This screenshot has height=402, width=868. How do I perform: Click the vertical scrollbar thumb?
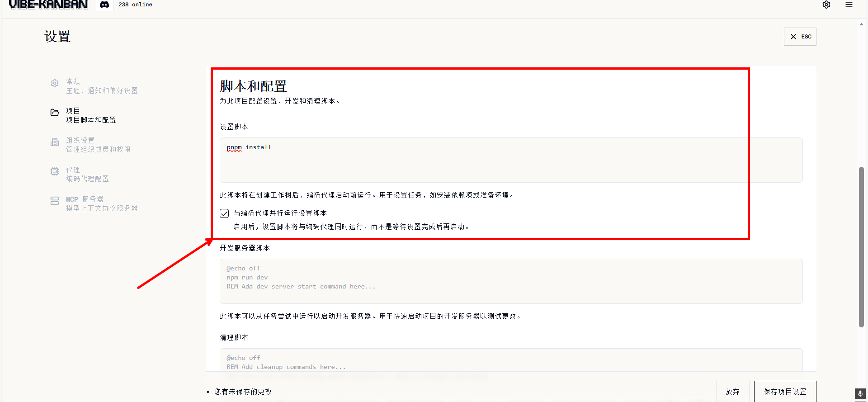[x=861, y=247]
